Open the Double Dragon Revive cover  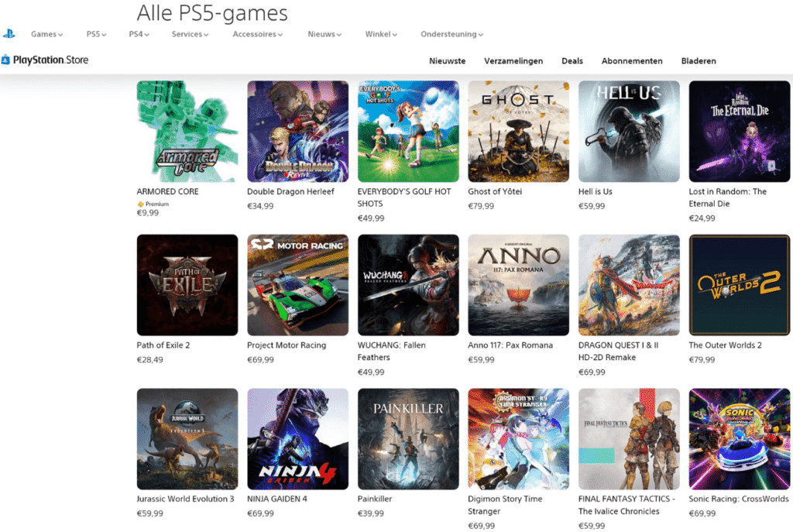coord(298,132)
